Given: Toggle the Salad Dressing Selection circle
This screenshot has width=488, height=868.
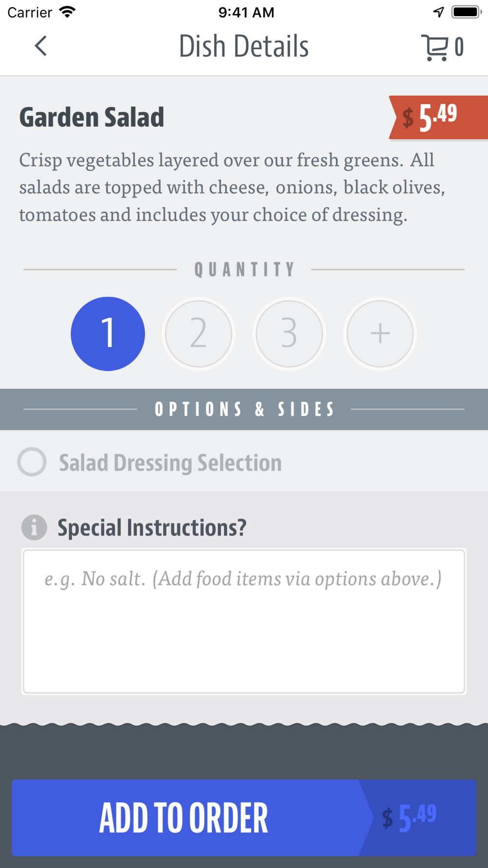Looking at the screenshot, I should pos(32,462).
